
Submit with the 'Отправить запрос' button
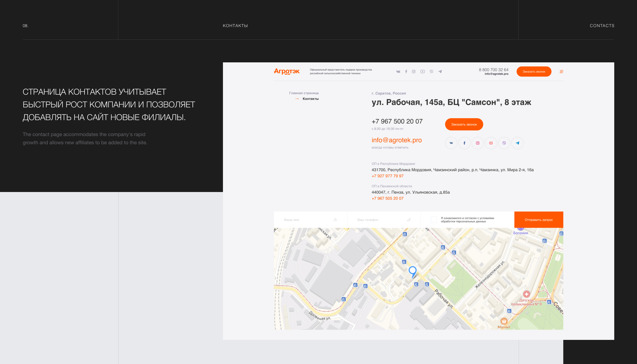pyautogui.click(x=538, y=220)
